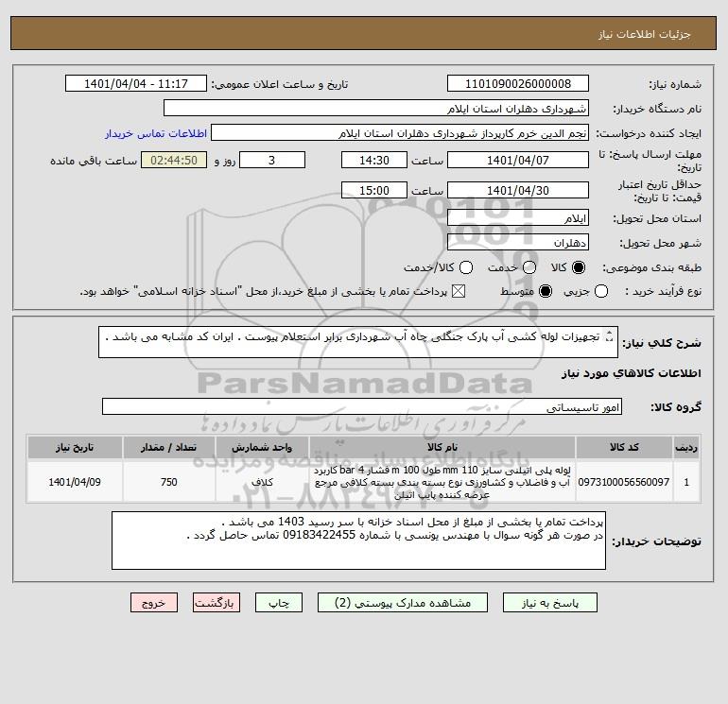Click the need date cell 1401/04/09
This screenshot has width=728, height=704.
coord(75,482)
